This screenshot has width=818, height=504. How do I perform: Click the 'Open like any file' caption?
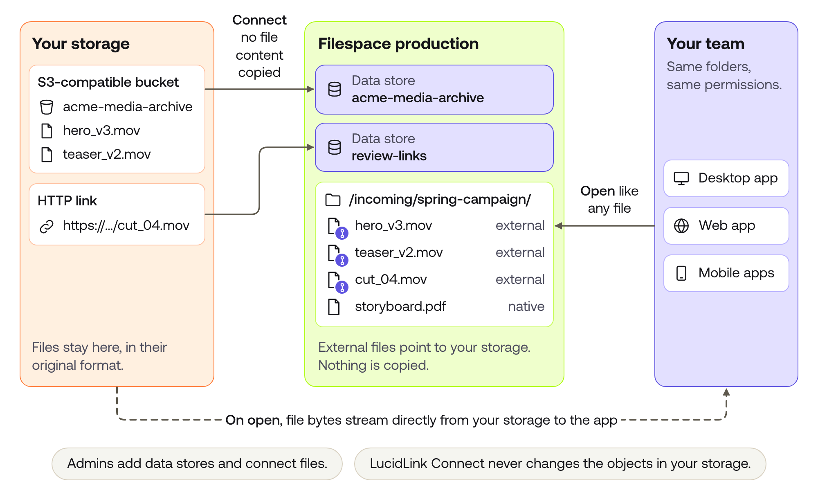click(609, 200)
